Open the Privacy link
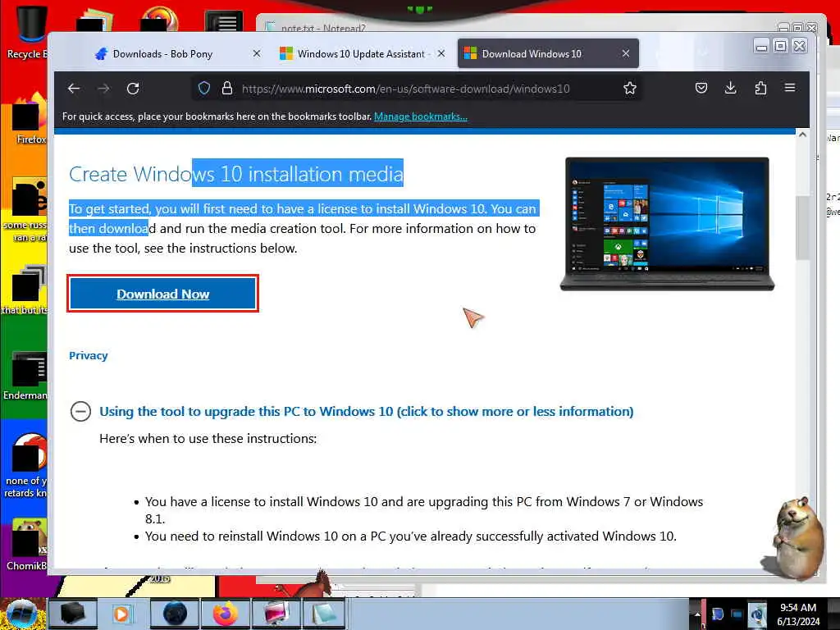The image size is (840, 630). pos(89,356)
